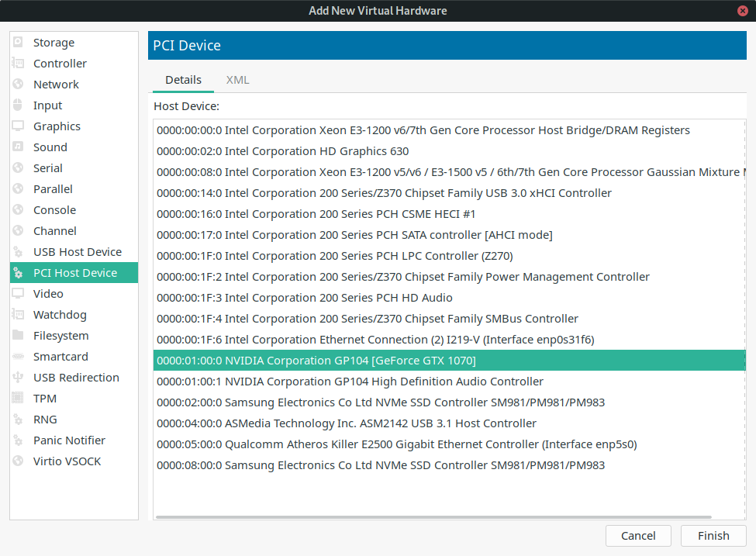Click the Storage disk icon in sidebar
Screen dimensions: 756x556
click(18, 43)
